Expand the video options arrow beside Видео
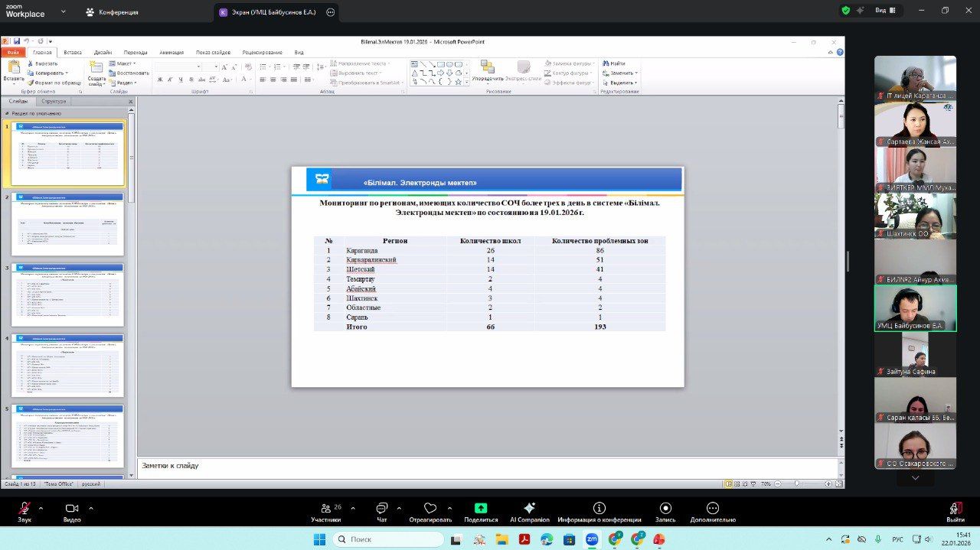980x550 pixels. click(90, 508)
